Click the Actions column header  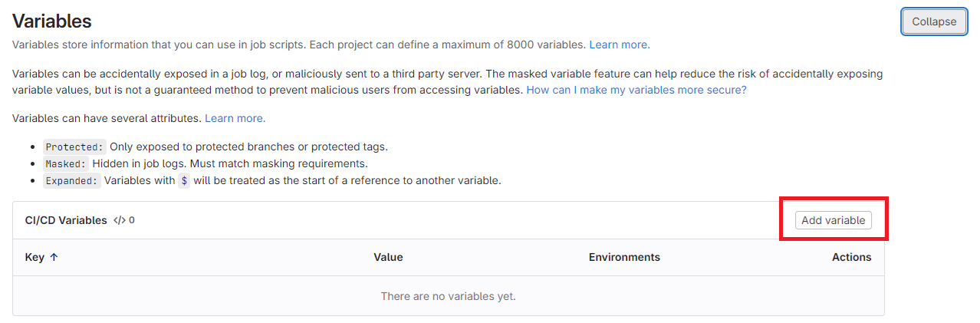851,257
